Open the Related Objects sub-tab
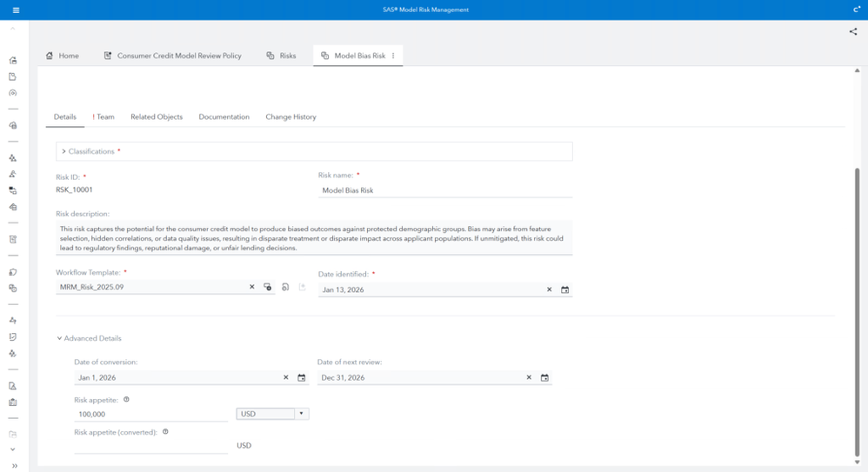 tap(157, 116)
